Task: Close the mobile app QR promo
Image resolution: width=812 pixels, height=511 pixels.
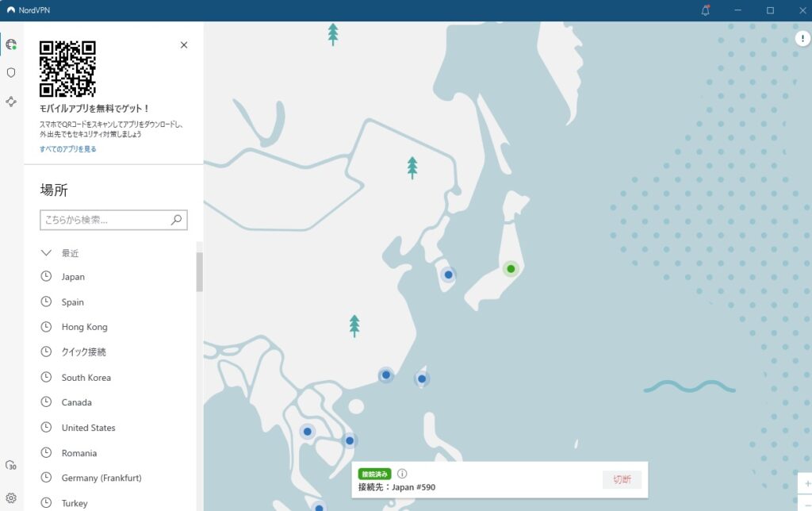Action: click(x=184, y=45)
